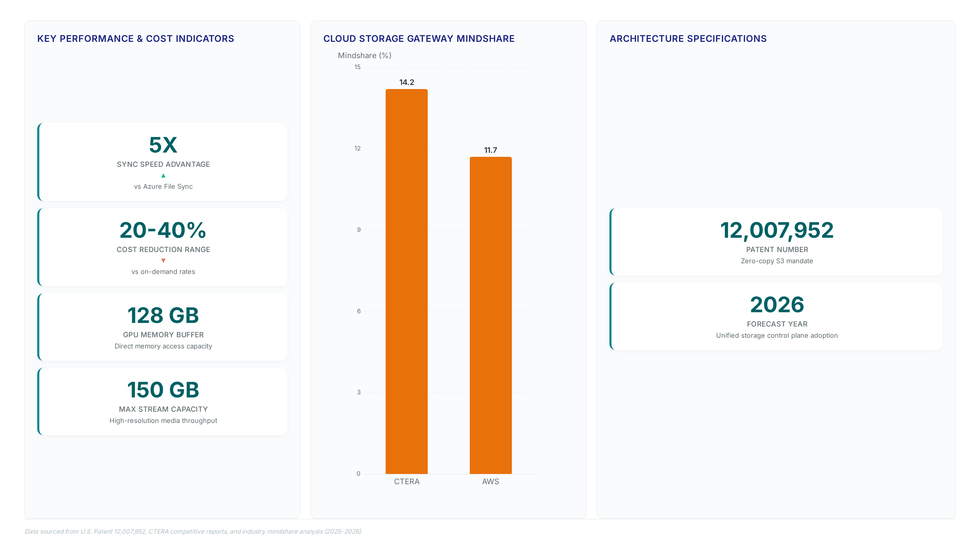980x551 pixels.
Task: Select the 5X sync speed value
Action: pyautogui.click(x=163, y=145)
